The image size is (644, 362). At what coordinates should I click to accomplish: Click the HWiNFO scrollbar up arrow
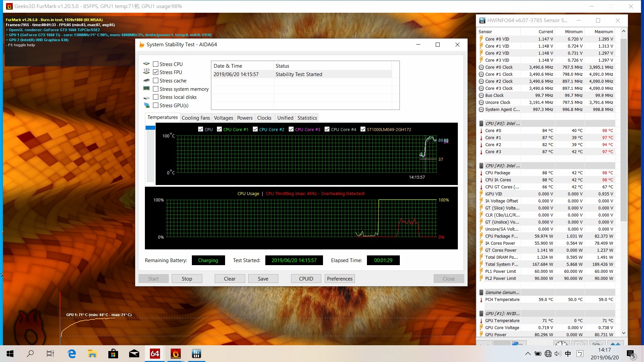point(624,31)
